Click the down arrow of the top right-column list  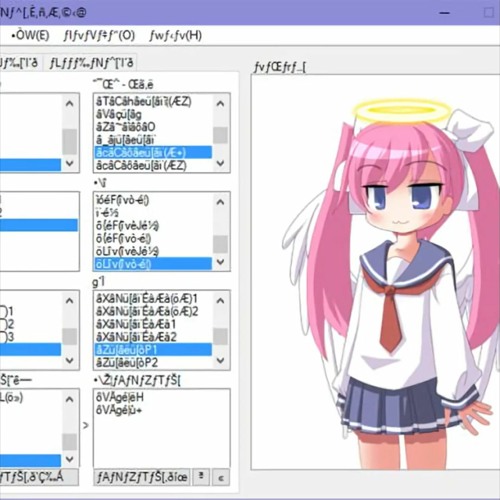tap(220, 163)
